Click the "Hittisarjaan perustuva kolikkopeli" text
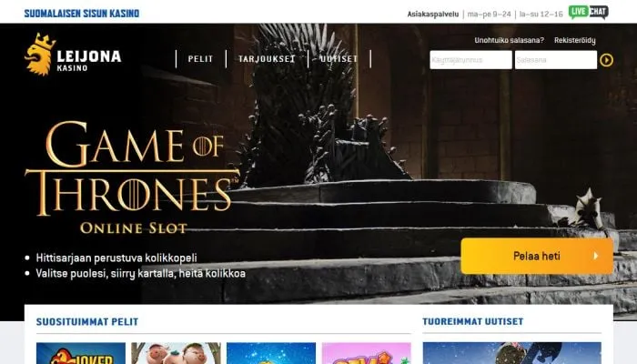This screenshot has height=364, width=637. tap(116, 258)
